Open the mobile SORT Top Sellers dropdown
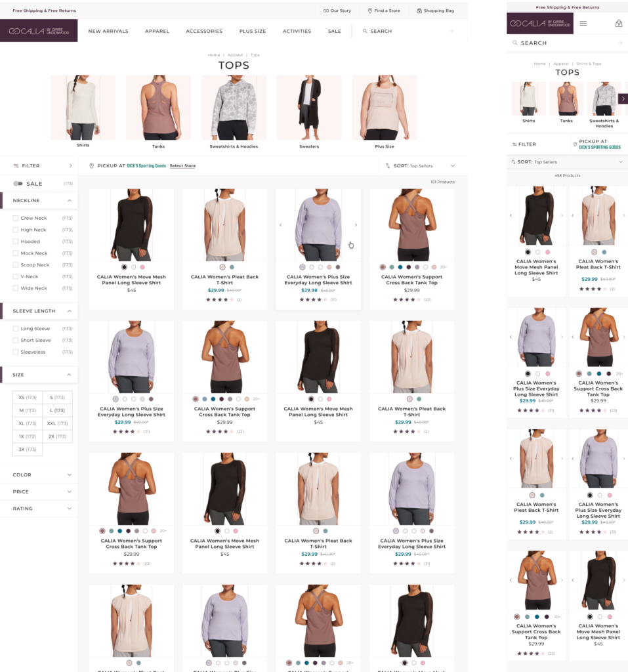 567,162
